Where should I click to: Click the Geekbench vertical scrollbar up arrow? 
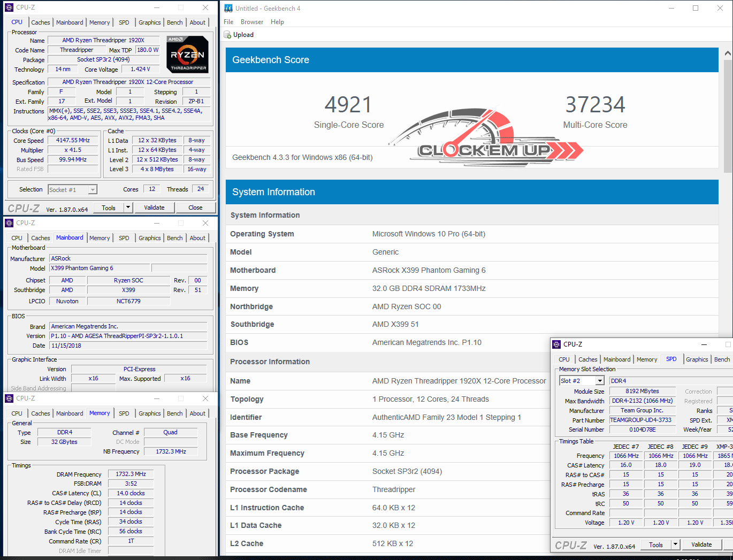pyautogui.click(x=727, y=53)
